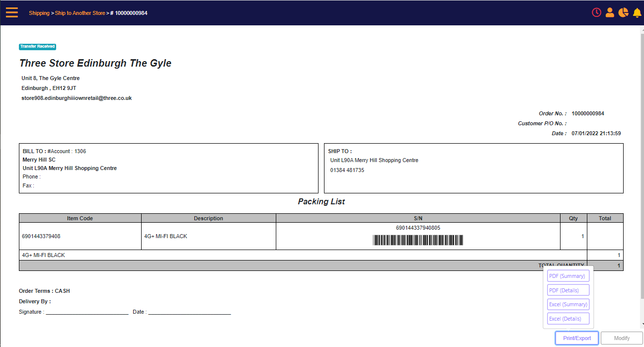Select Merry Hill SC in Bill To
Image resolution: width=644 pixels, height=347 pixels.
click(x=39, y=160)
